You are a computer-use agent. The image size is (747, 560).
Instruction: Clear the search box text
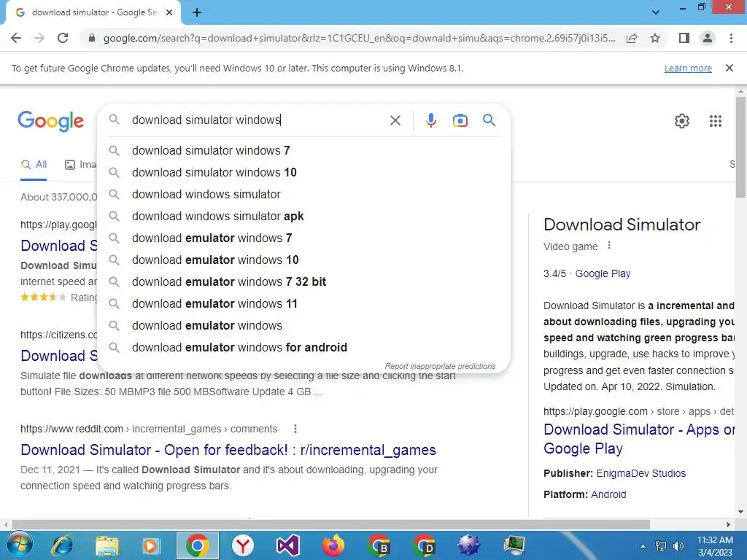coord(395,120)
